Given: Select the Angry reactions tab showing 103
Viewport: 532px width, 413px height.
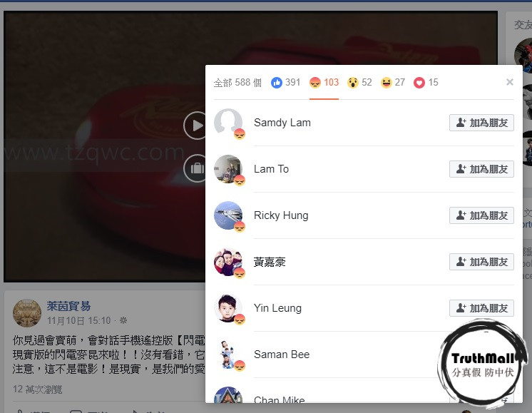Looking at the screenshot, I should coord(324,83).
